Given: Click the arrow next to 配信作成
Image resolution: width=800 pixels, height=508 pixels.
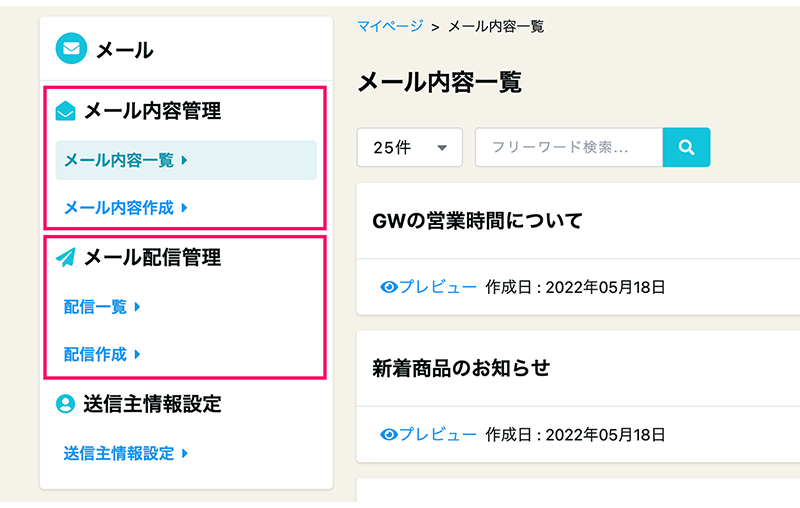Looking at the screenshot, I should (x=137, y=354).
